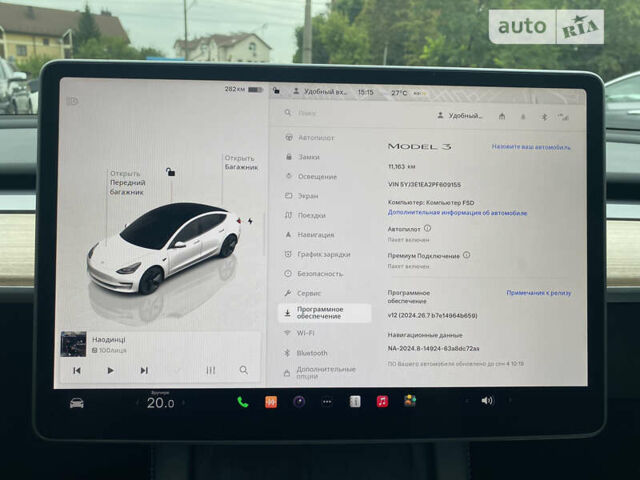Click the 'Примечания к релизу' link

click(539, 293)
